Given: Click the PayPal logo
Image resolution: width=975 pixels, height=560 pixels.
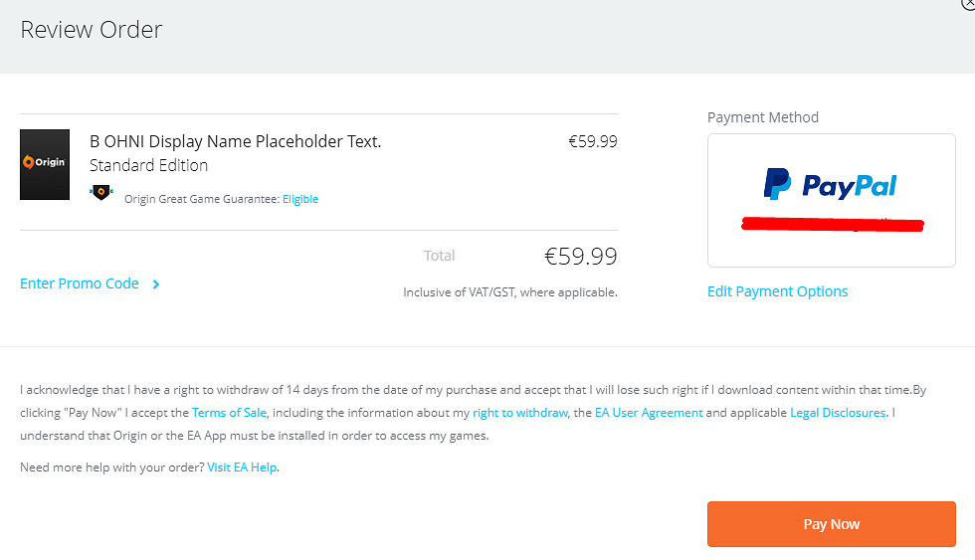Looking at the screenshot, I should tap(830, 185).
